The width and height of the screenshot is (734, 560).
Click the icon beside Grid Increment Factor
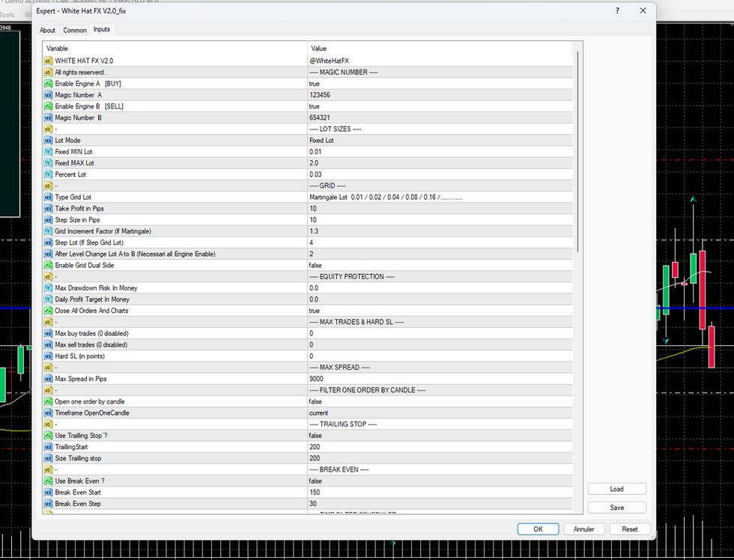(x=48, y=231)
